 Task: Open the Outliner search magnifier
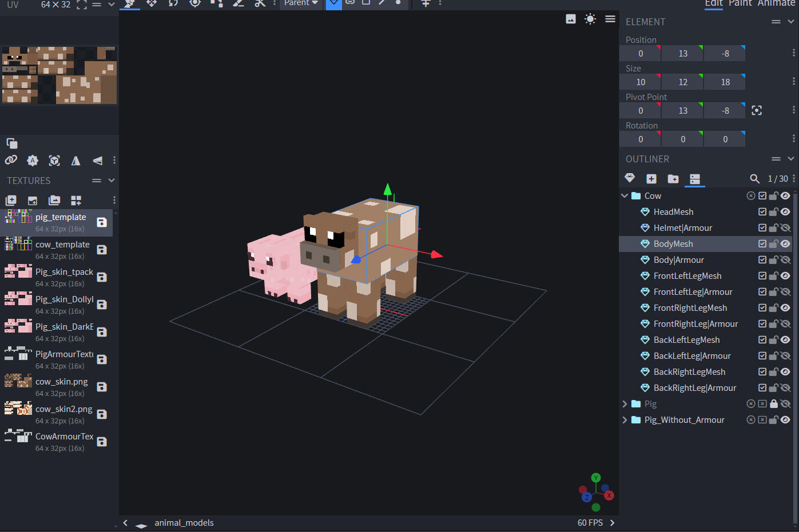[x=754, y=179]
